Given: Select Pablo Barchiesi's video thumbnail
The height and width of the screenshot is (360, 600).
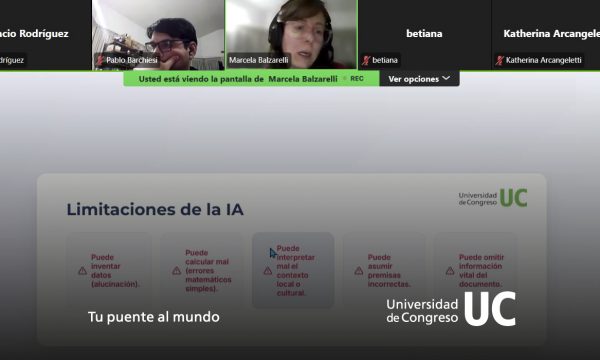Looking at the screenshot, I should [x=158, y=34].
